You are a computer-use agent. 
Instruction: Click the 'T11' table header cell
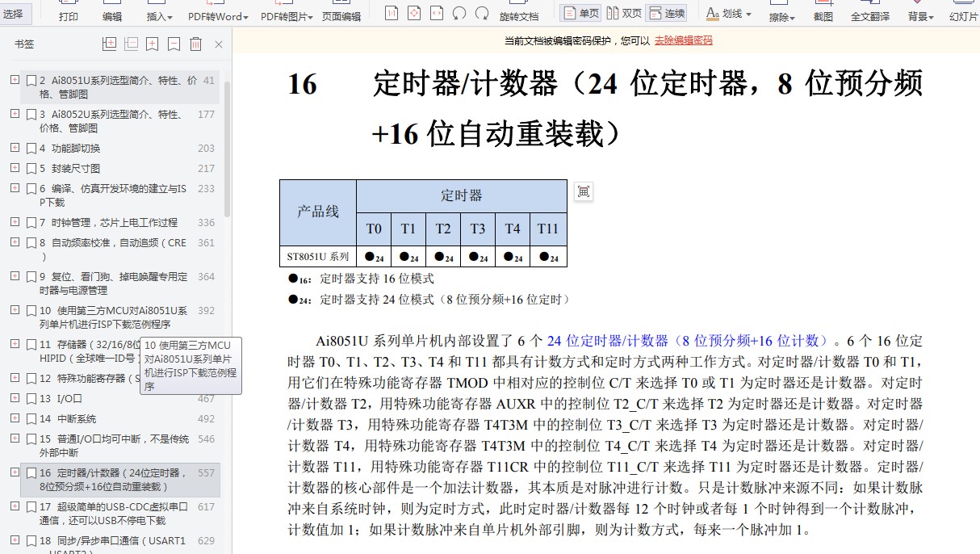(548, 229)
